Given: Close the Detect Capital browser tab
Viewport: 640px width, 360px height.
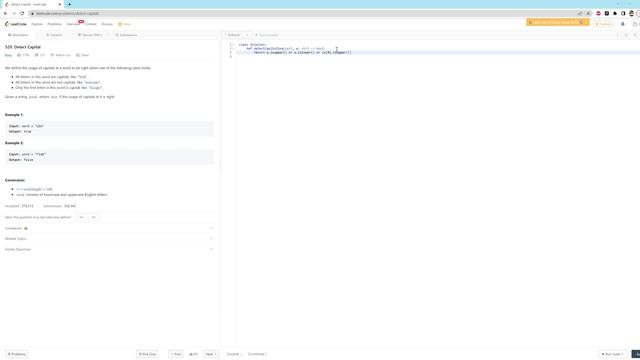Looking at the screenshot, I should (60, 4).
